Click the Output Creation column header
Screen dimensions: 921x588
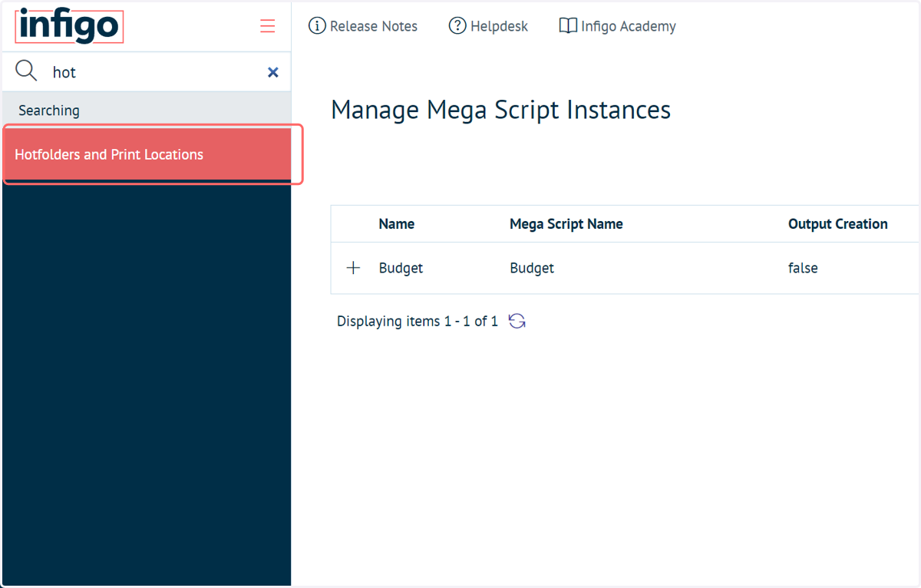(x=838, y=224)
